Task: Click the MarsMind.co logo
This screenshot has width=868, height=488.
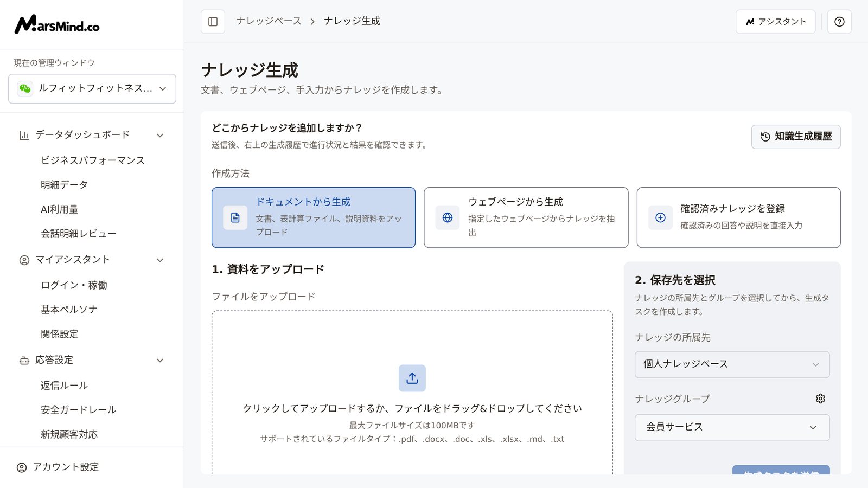Action: (57, 24)
